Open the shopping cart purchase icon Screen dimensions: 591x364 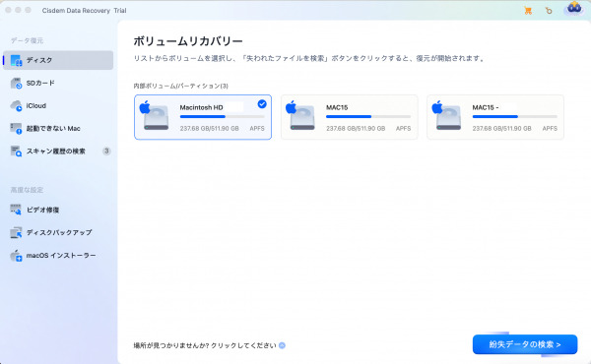point(528,11)
